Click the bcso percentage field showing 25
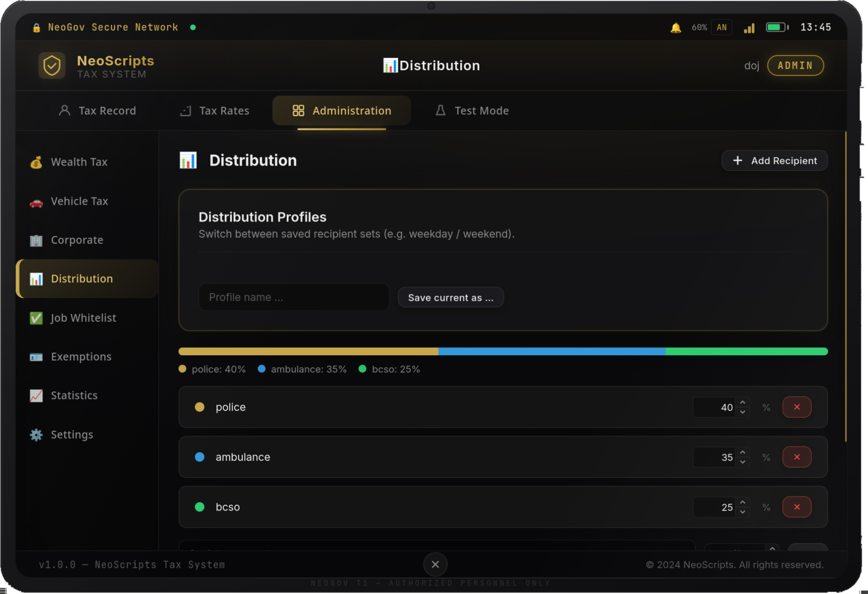 pos(721,507)
